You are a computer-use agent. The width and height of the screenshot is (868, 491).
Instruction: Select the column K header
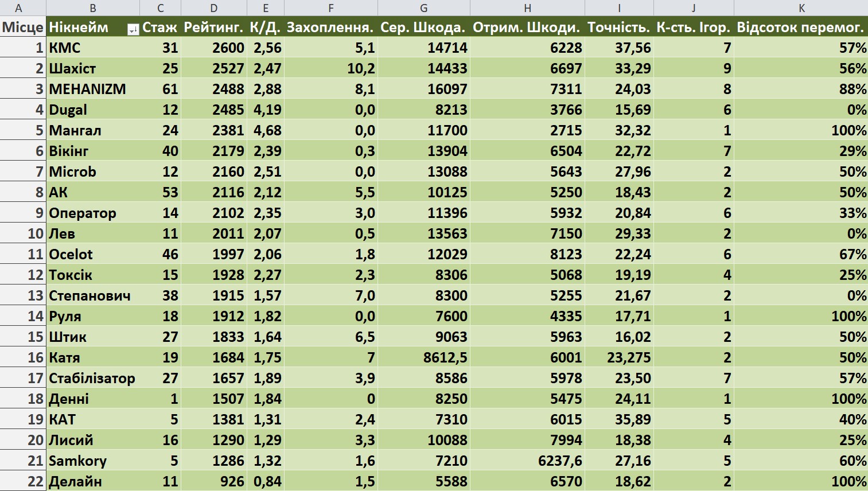(801, 8)
